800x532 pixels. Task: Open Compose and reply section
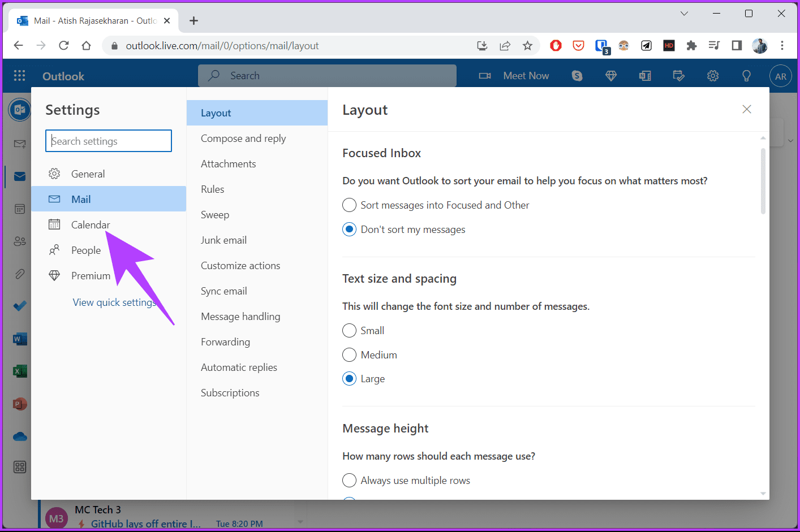pyautogui.click(x=257, y=138)
